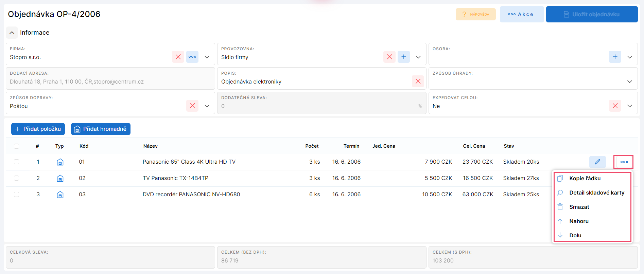Click the Celková sleva field
The image size is (644, 274).
click(110, 257)
